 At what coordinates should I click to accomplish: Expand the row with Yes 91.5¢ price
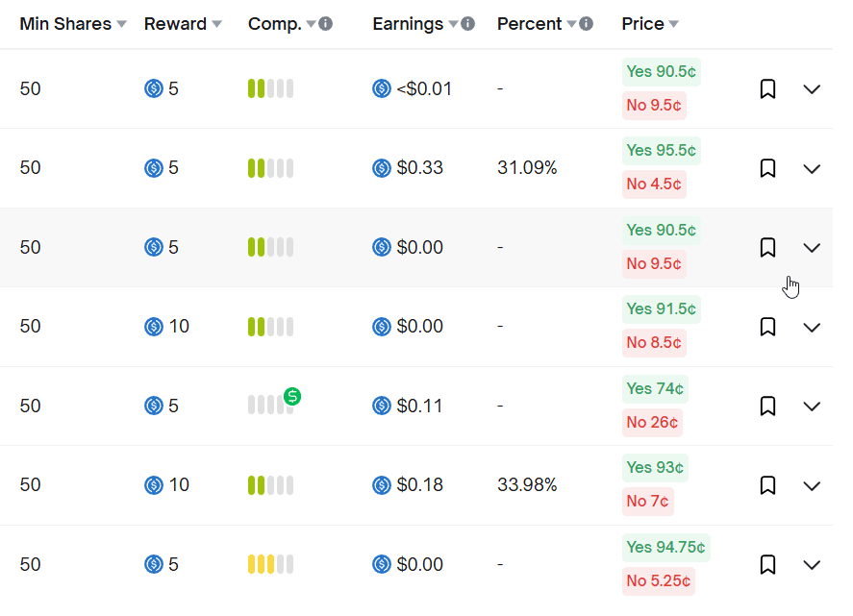click(x=812, y=327)
